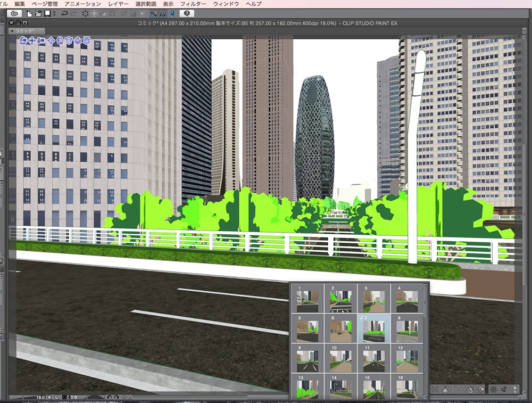Click the scale/rotate transform icon

point(112,14)
